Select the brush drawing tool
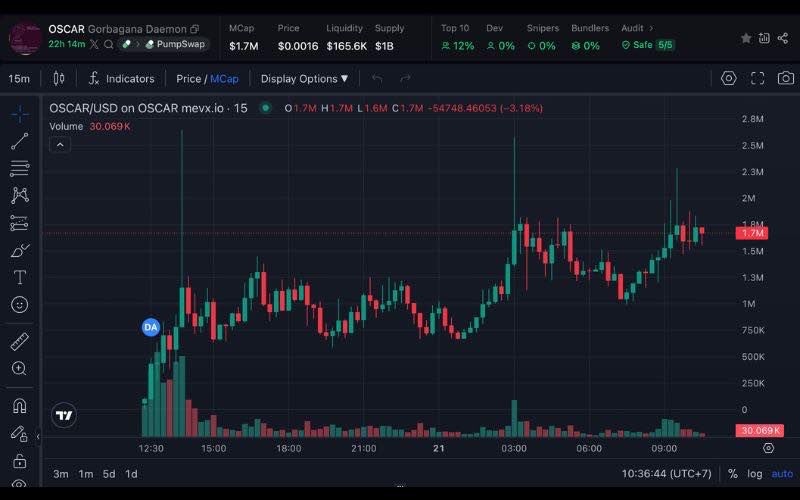Image resolution: width=800 pixels, height=500 pixels. coord(19,251)
